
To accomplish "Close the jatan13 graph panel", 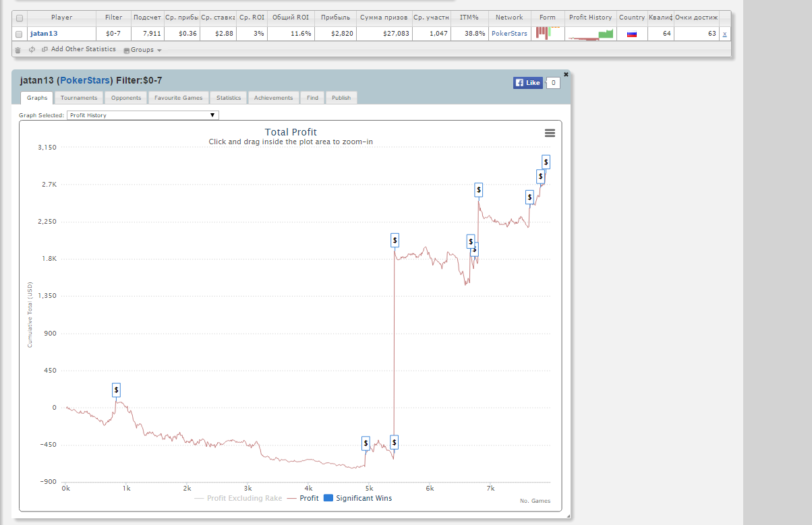I will (566, 74).
